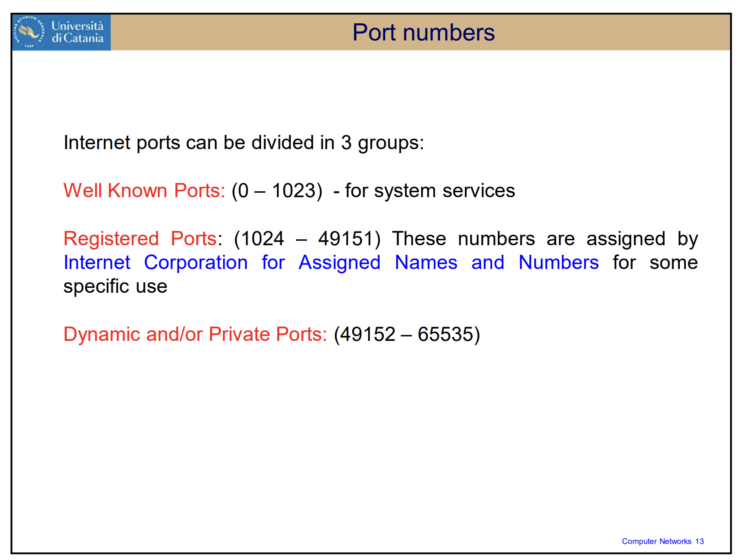Select the "(0 – 1023)" port range

coord(277,191)
